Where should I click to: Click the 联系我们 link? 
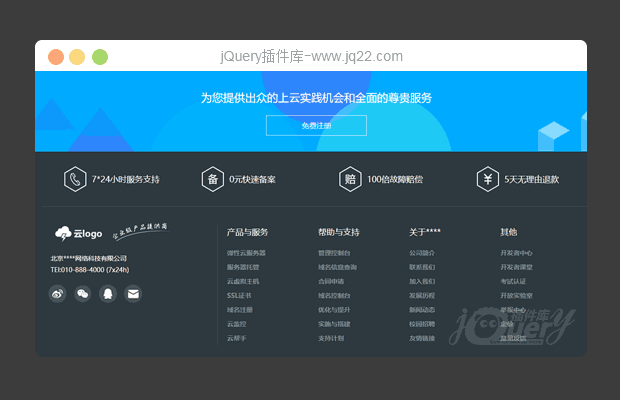[x=422, y=267]
